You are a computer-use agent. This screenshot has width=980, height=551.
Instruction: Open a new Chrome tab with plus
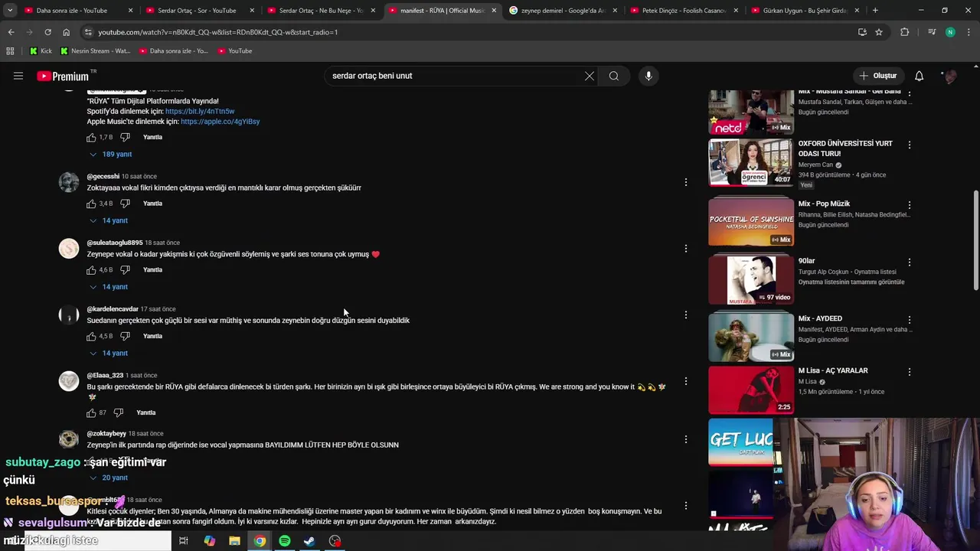[875, 11]
